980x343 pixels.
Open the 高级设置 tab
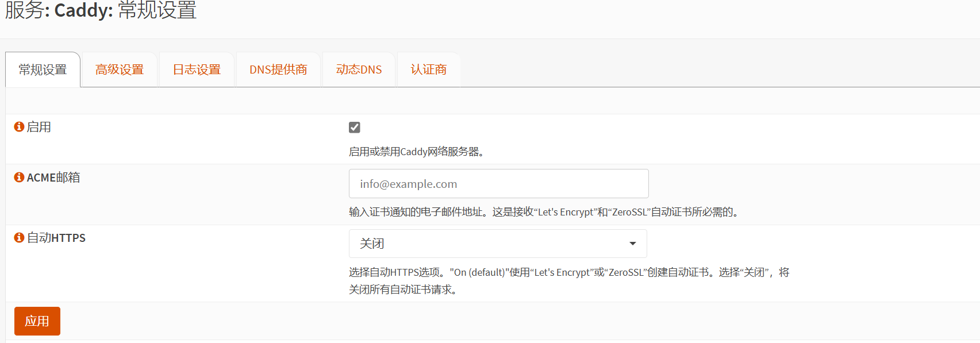120,70
